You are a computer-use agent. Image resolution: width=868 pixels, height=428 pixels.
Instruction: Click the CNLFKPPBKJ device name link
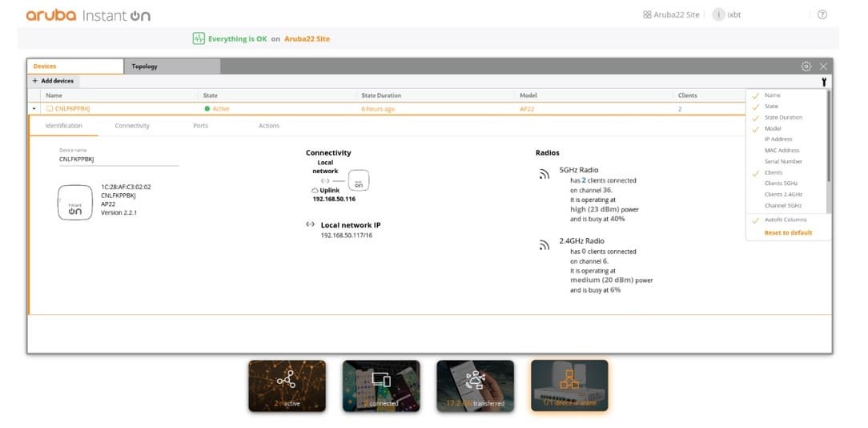coord(73,109)
